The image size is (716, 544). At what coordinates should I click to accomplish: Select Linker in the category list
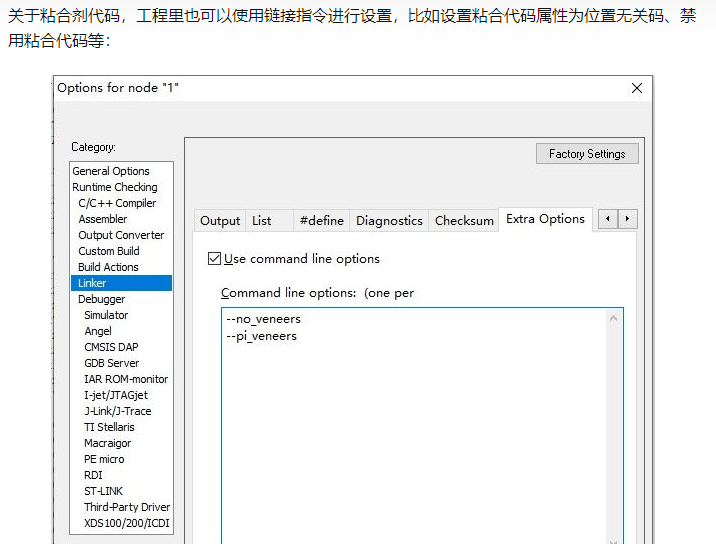[x=92, y=283]
